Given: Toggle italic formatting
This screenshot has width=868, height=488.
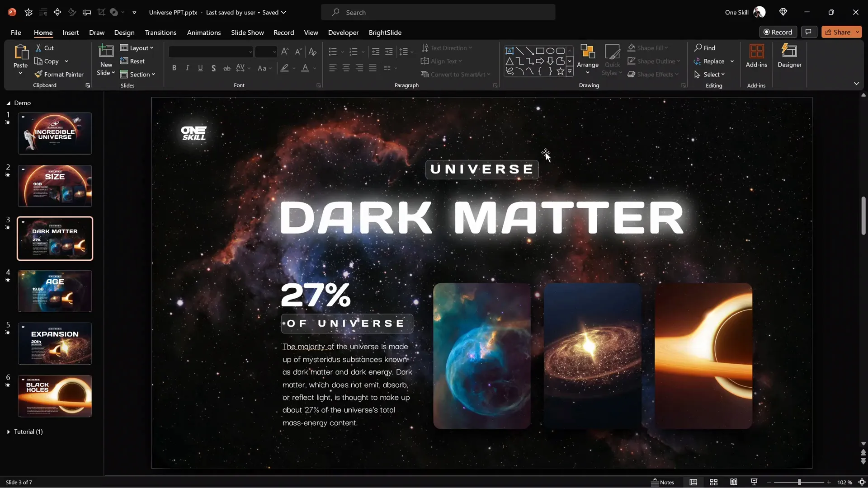Looking at the screenshot, I should [x=187, y=68].
